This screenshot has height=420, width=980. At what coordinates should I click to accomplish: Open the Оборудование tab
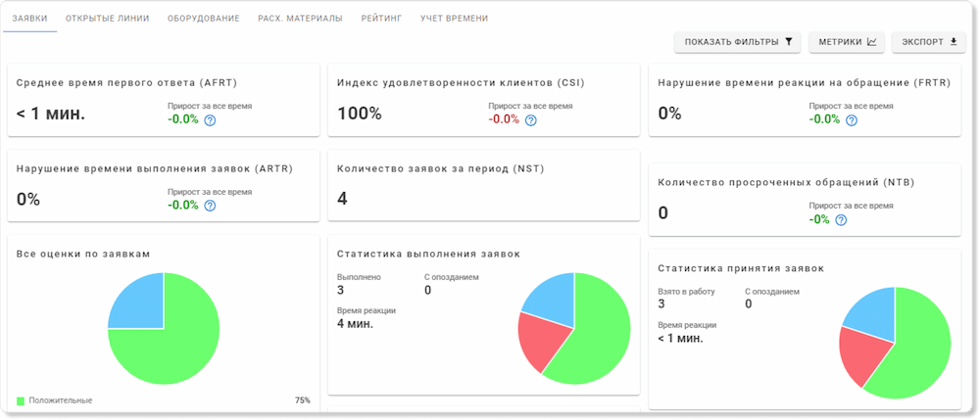203,19
